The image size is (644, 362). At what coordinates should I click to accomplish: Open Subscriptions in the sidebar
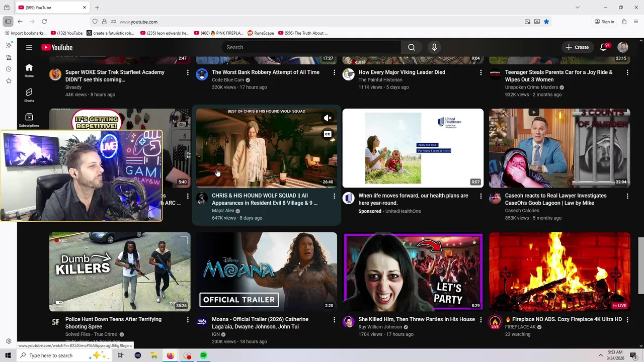tap(29, 120)
